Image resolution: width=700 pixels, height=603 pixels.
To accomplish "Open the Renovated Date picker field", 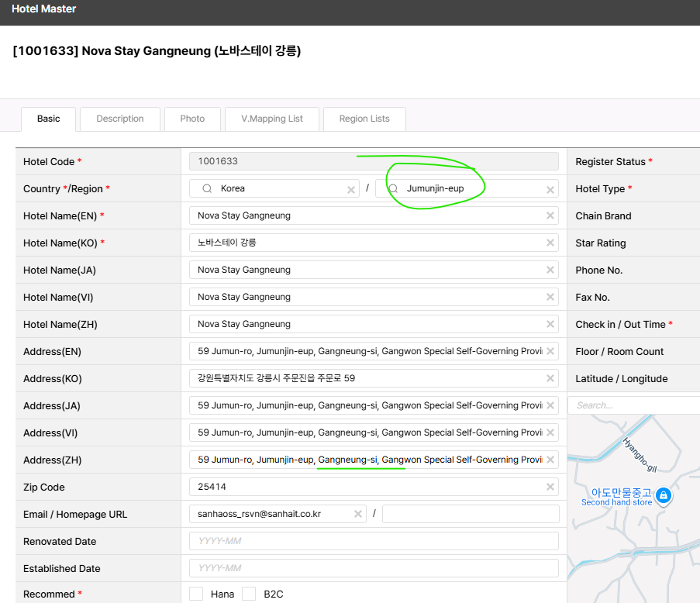I will [x=374, y=541].
